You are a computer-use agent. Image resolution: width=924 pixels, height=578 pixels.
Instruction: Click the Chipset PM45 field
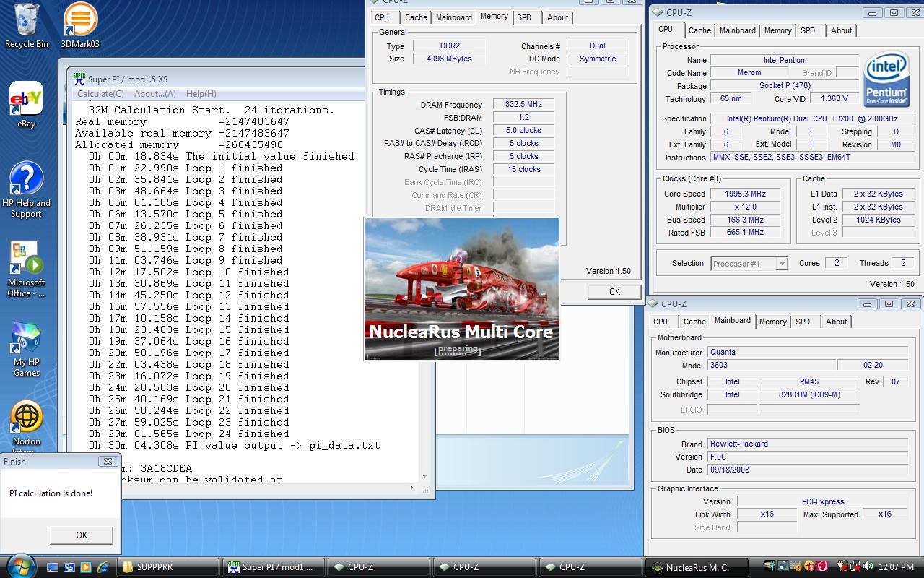809,381
